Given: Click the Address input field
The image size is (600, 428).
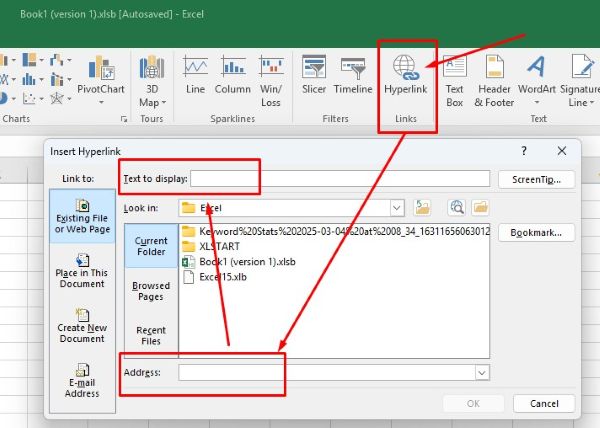Looking at the screenshot, I should pos(327,372).
